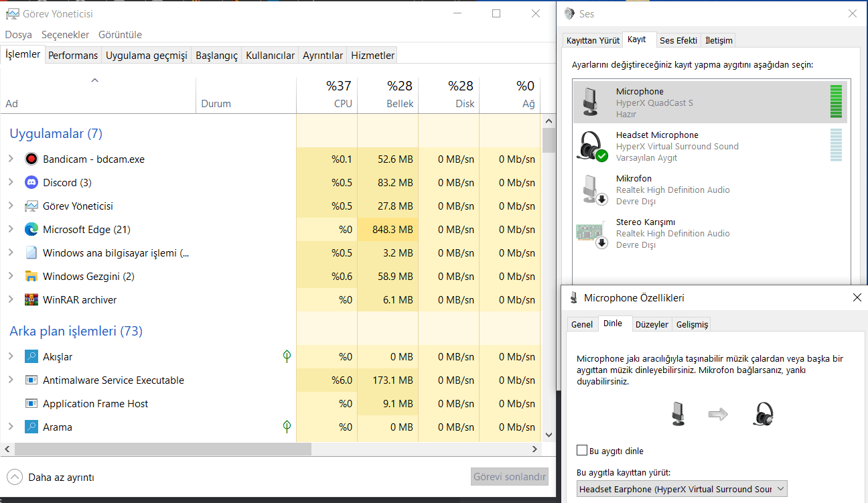Expand the Antimalware Service Executable row

click(x=11, y=380)
